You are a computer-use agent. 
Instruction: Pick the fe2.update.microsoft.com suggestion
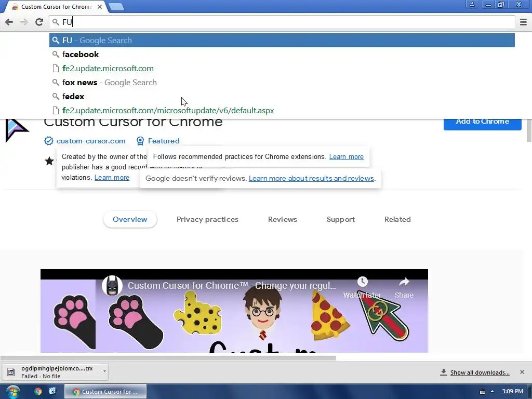(282, 68)
